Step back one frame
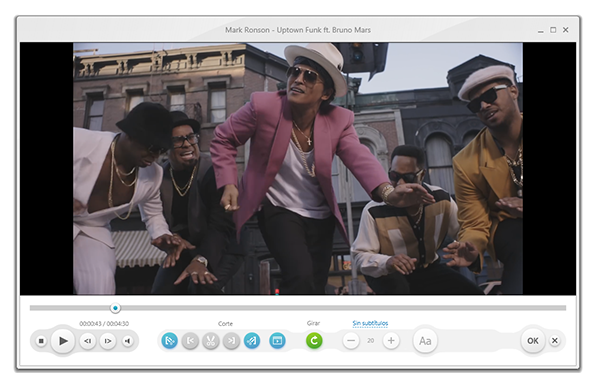 pos(88,341)
